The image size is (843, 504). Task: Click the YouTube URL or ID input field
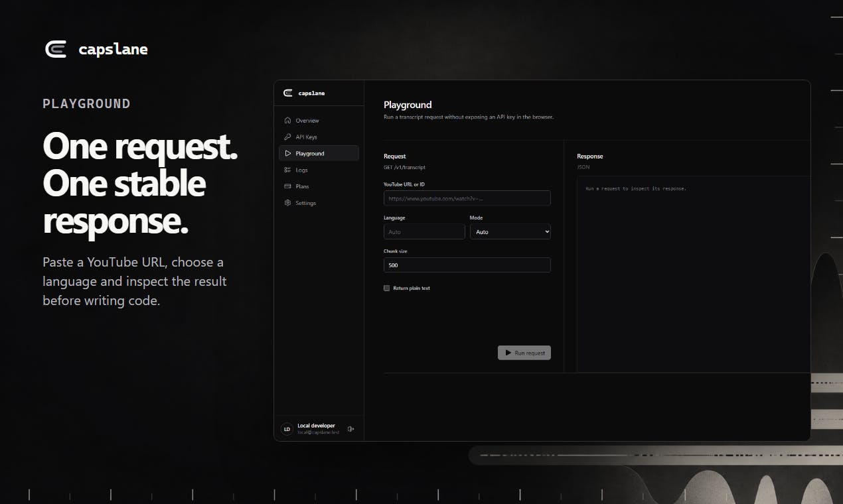click(x=467, y=198)
